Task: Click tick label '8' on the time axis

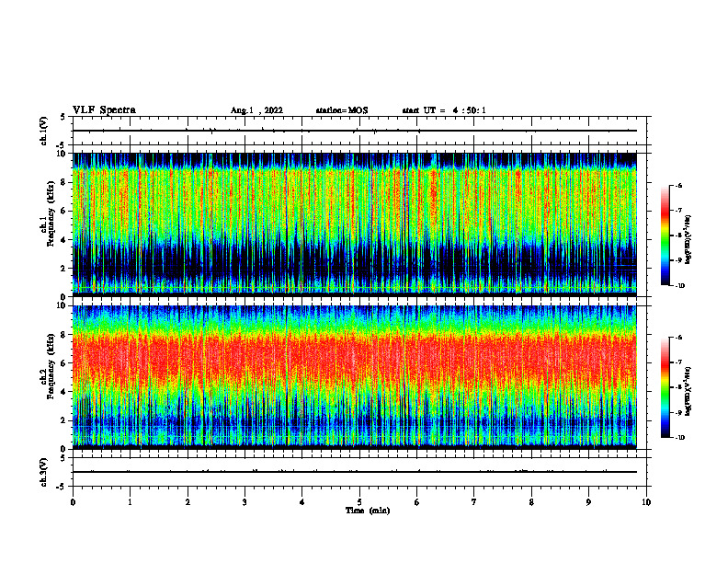Action: pyautogui.click(x=531, y=502)
